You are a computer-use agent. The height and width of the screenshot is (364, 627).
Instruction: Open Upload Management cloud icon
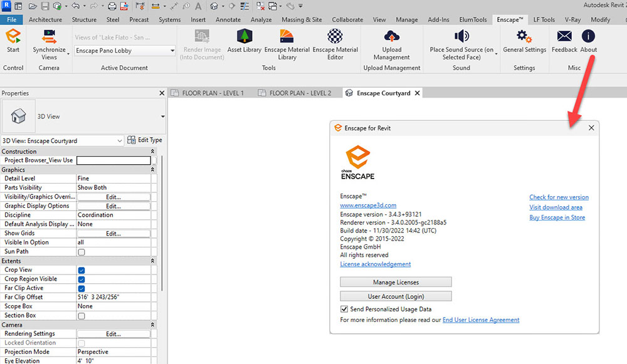tap(391, 36)
